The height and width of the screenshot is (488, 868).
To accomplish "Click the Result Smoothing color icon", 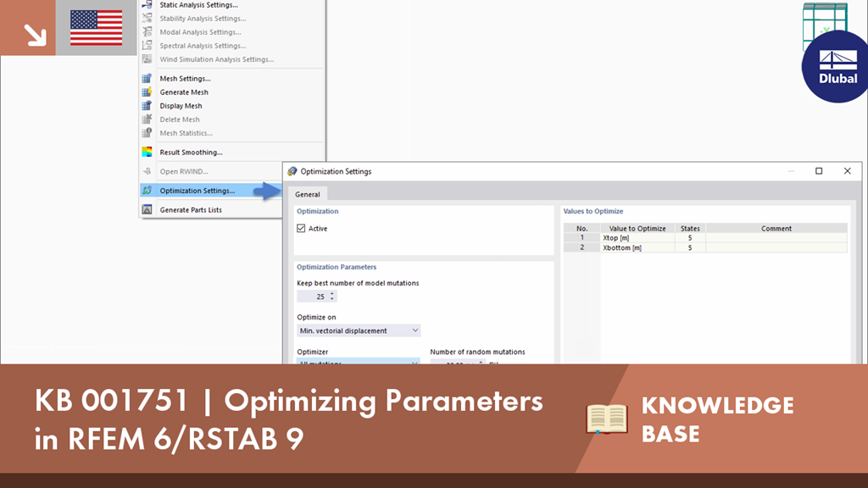I will click(147, 152).
